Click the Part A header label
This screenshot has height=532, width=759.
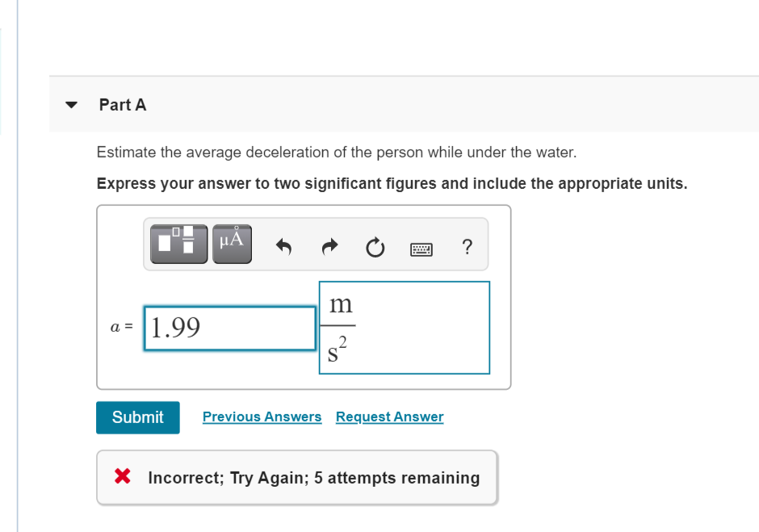click(x=123, y=105)
